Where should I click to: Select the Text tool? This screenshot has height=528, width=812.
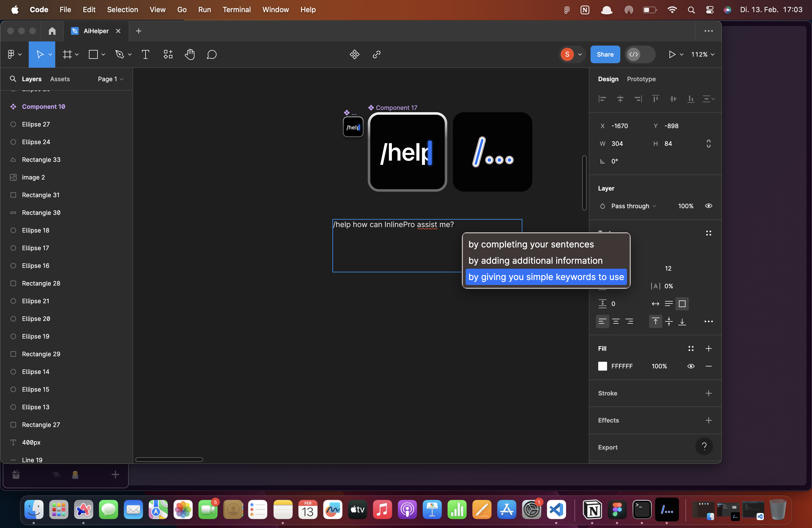[x=145, y=54]
